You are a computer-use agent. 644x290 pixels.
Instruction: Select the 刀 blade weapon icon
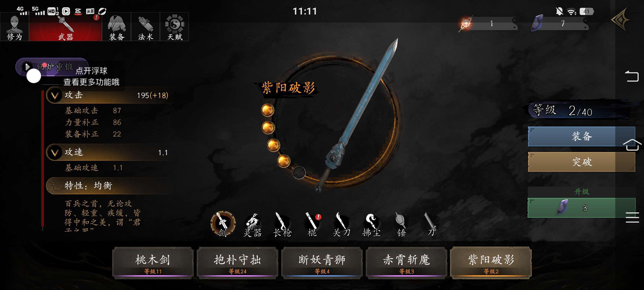point(431,225)
